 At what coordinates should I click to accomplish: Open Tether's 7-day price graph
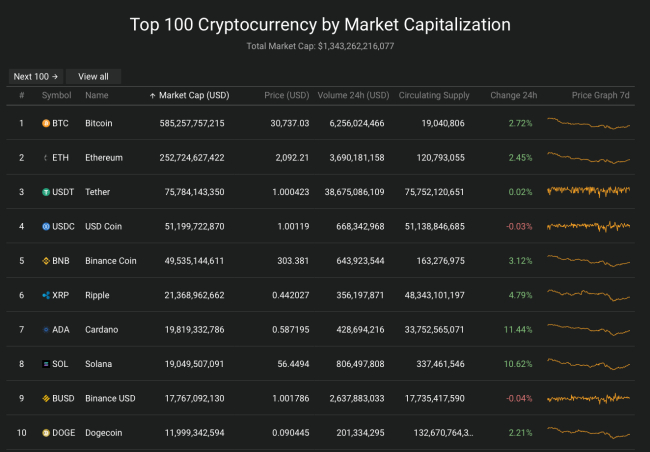pos(589,191)
